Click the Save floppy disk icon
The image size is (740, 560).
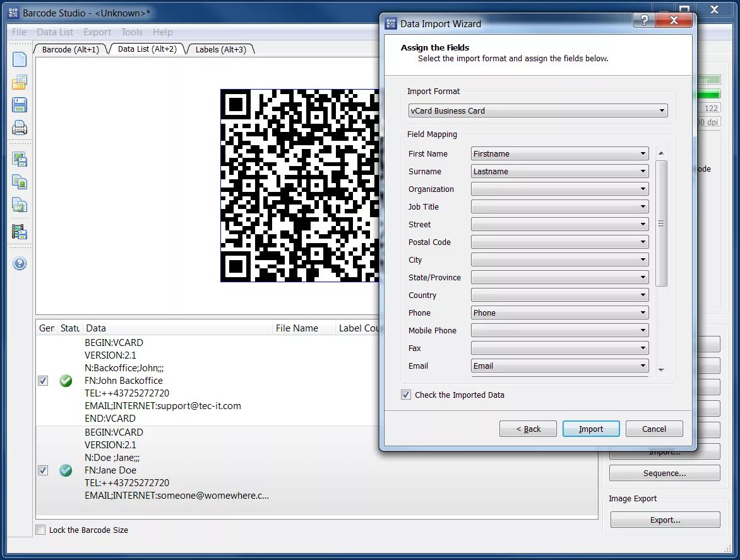[20, 105]
